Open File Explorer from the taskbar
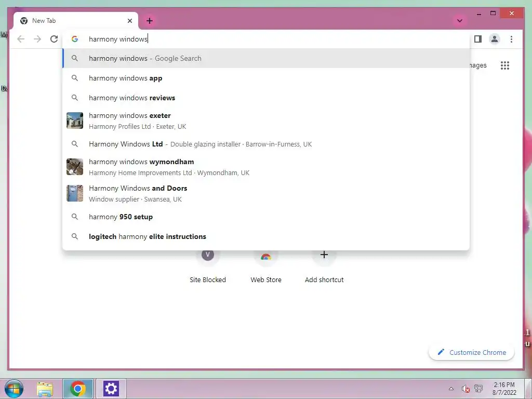The height and width of the screenshot is (399, 532). coord(45,389)
